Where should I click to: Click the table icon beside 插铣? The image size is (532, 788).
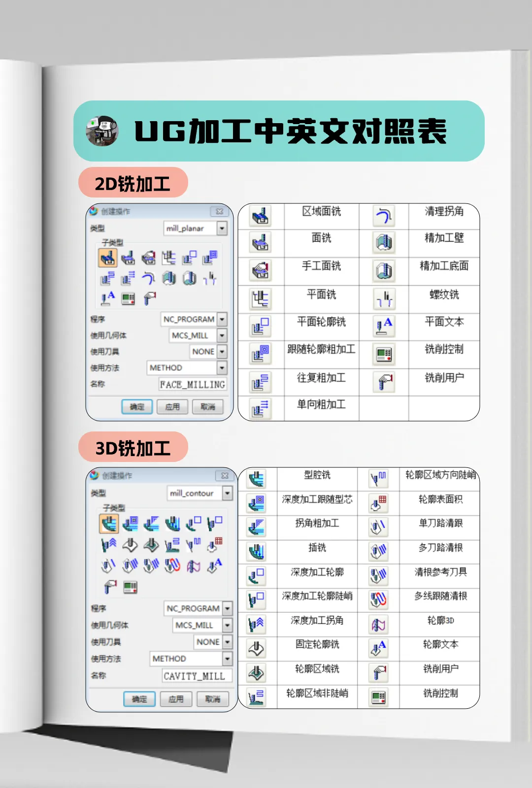257,551
